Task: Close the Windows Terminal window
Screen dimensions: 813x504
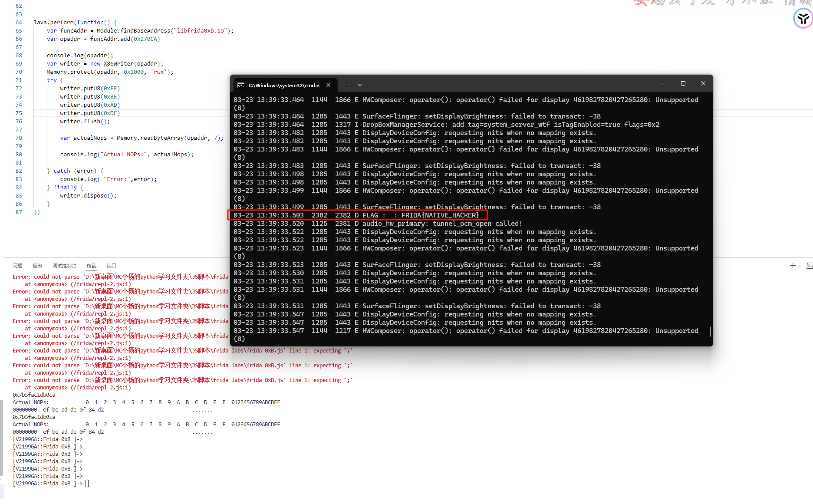Action: point(703,83)
